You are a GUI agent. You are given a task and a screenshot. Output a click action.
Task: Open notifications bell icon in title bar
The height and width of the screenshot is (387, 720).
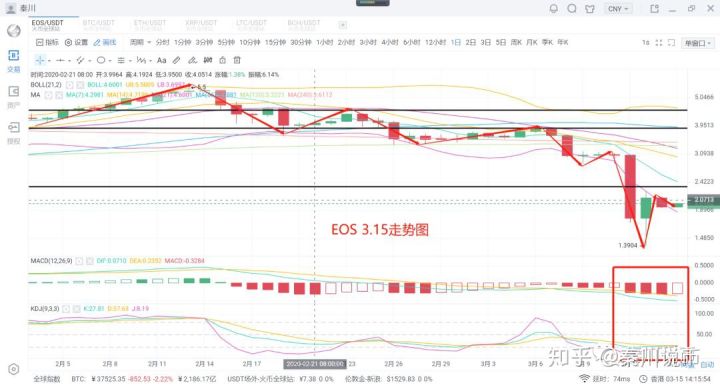tap(554, 8)
